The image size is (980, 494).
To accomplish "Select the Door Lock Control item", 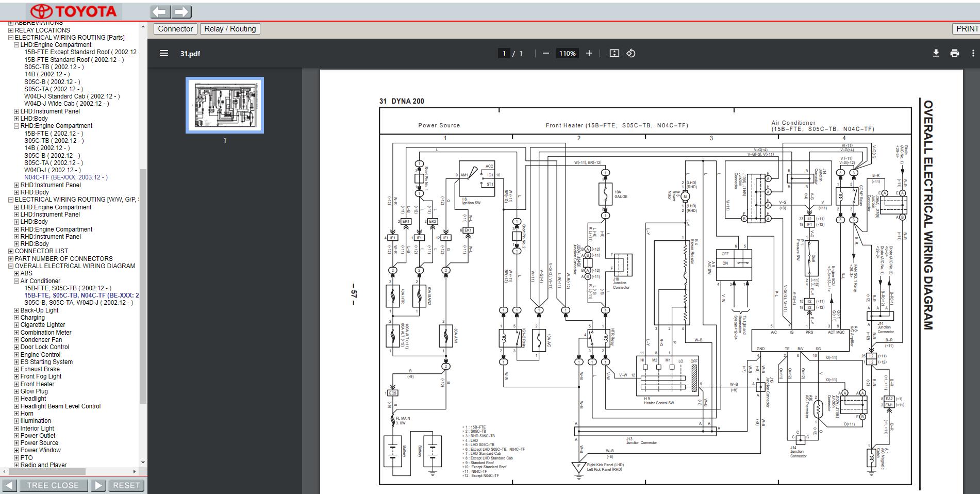I will click(x=45, y=347).
